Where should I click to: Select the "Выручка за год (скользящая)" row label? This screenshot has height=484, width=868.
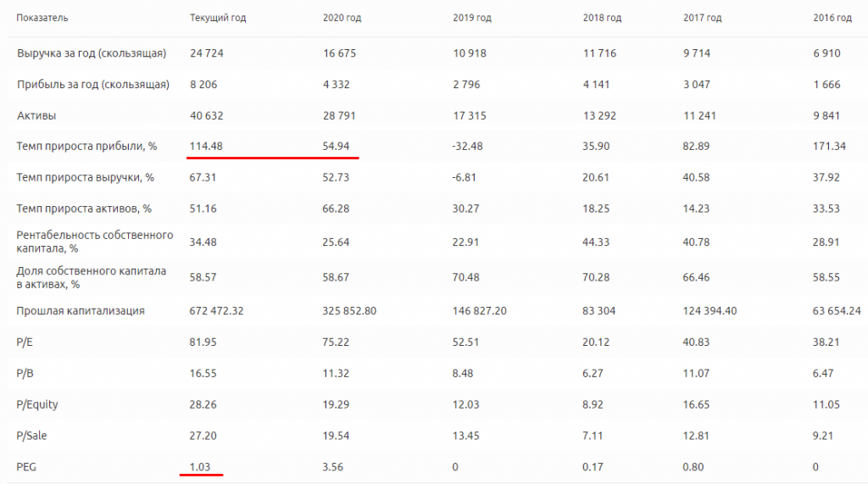tap(92, 53)
